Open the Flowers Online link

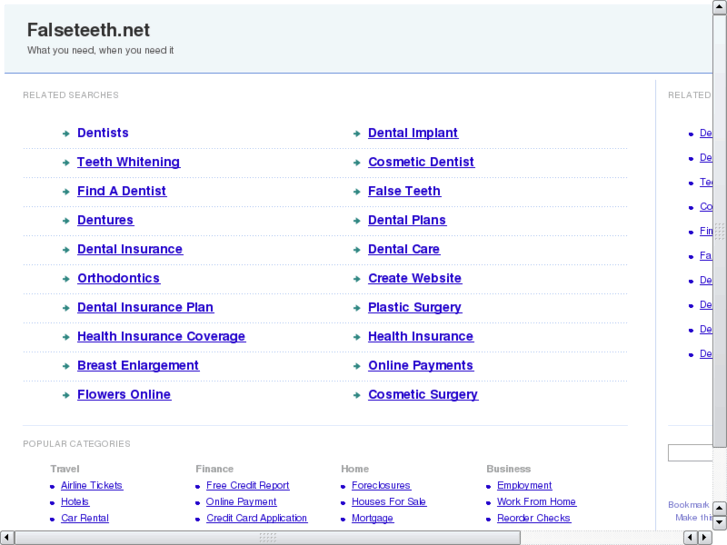click(x=124, y=395)
